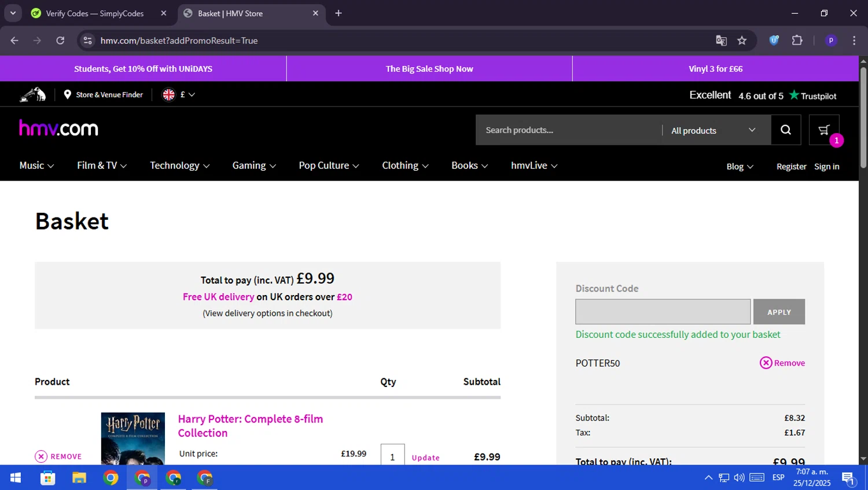Open Microsoft Store from taskbar

[47, 478]
